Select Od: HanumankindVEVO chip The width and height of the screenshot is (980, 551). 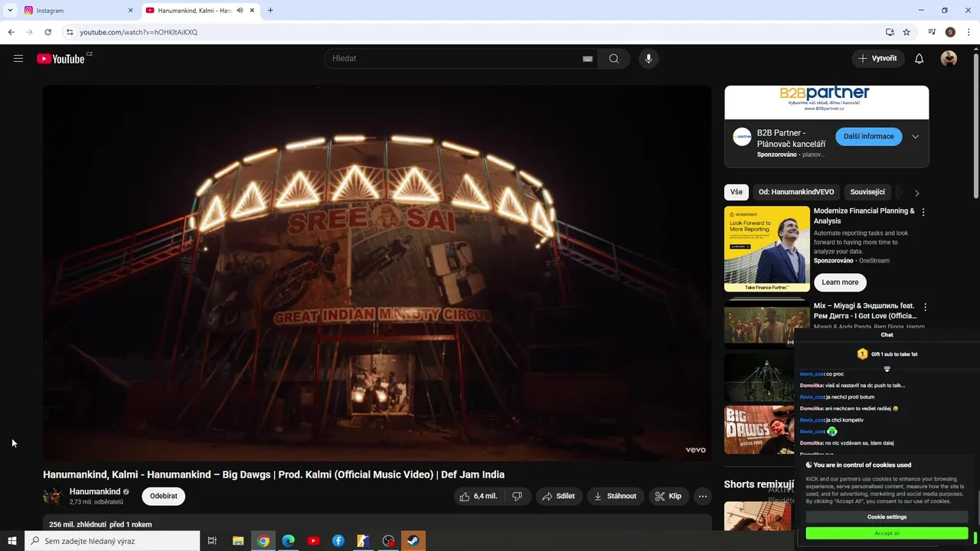pyautogui.click(x=796, y=192)
